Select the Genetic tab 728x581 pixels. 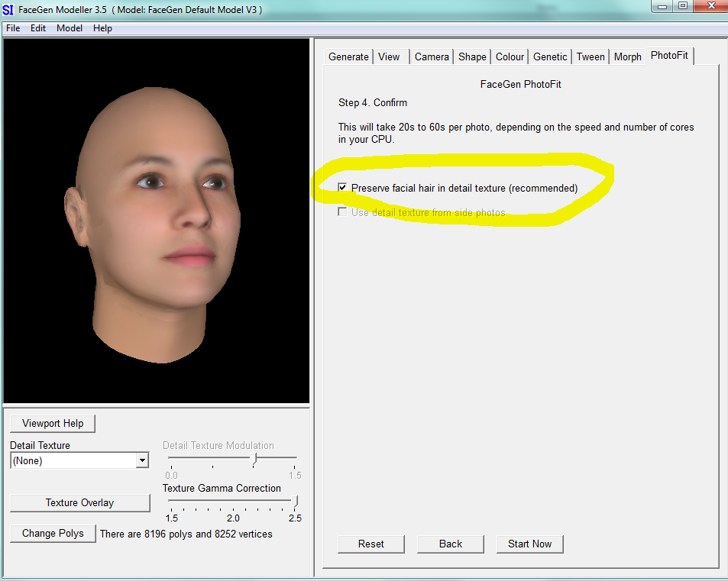pyautogui.click(x=549, y=56)
